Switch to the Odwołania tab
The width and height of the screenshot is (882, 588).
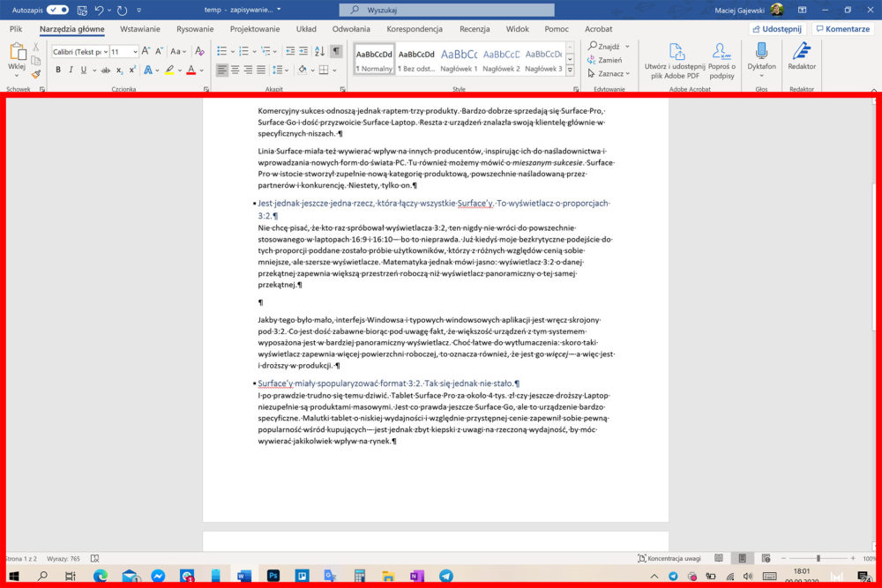click(x=351, y=29)
